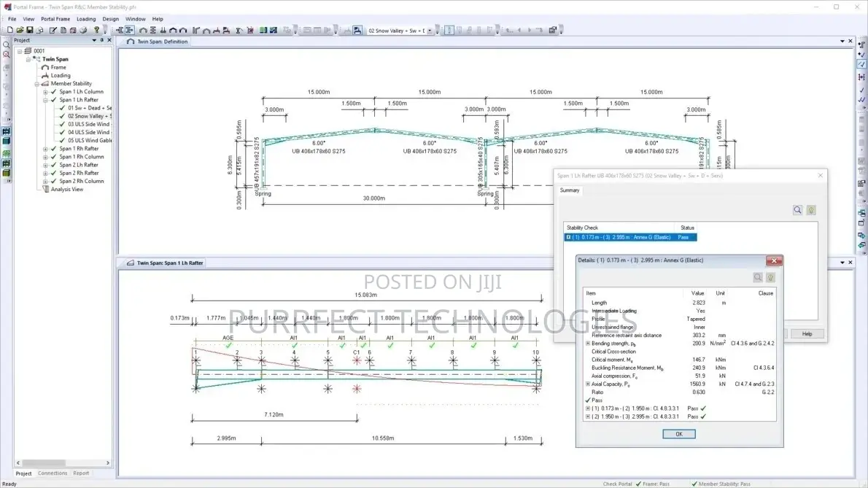Click the highlighted member stability toolbar icon

357,30
